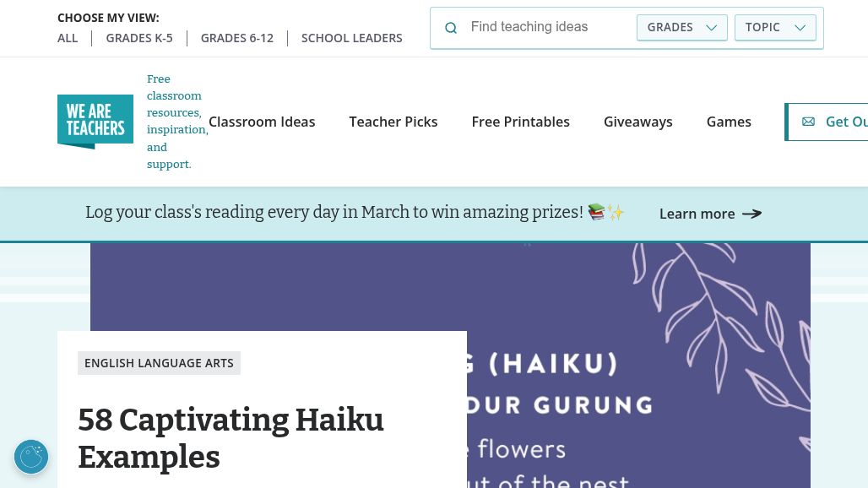Viewport: 868px width, 488px height.
Task: Click the search magnifier icon
Action: pyautogui.click(x=451, y=28)
